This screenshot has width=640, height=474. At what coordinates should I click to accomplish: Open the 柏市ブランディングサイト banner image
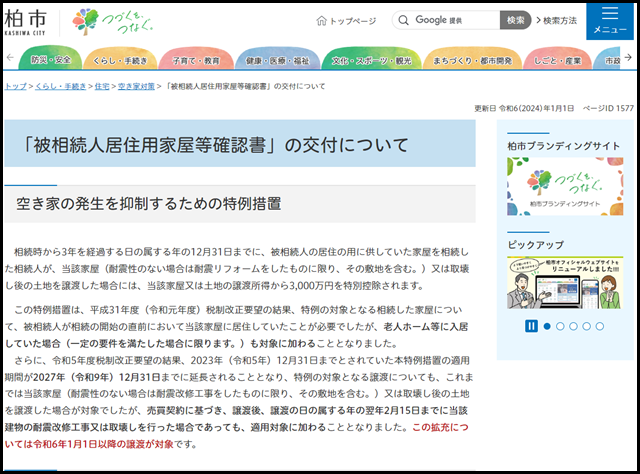pos(565,186)
